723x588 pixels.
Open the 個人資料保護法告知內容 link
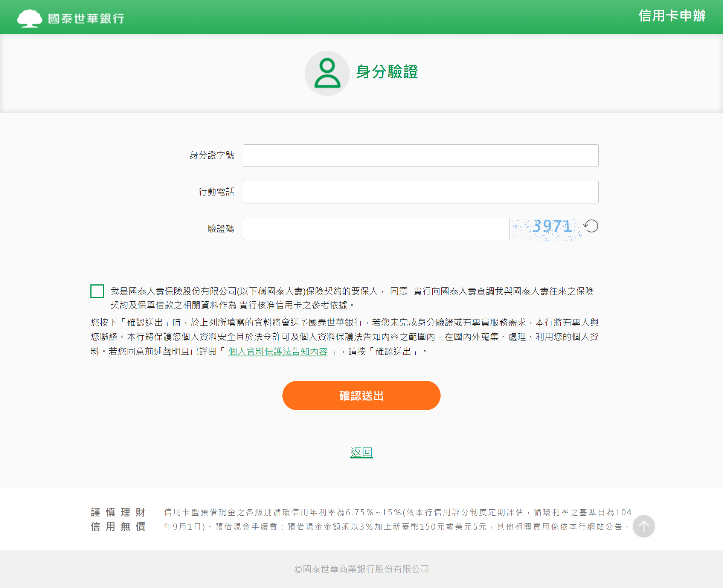click(x=278, y=351)
